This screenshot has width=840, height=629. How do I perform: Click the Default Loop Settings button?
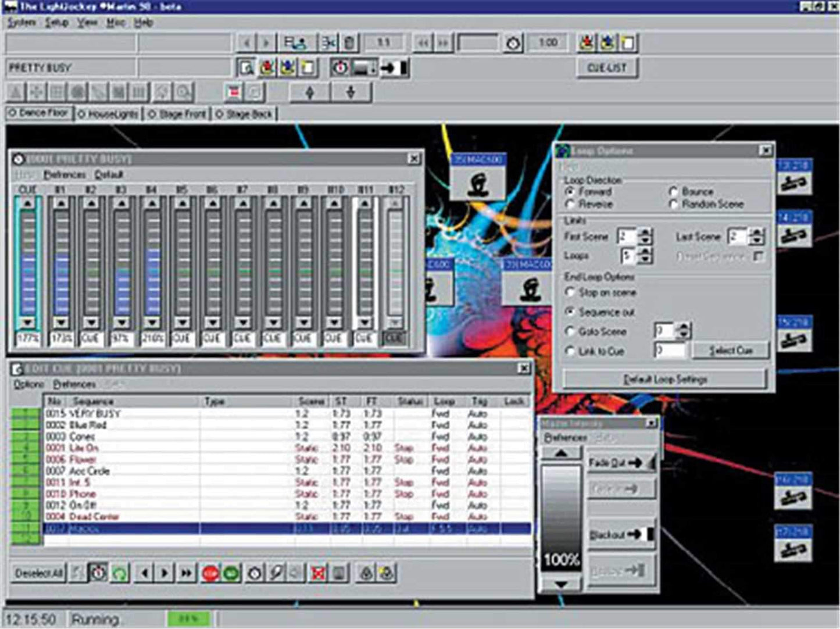[x=666, y=378]
